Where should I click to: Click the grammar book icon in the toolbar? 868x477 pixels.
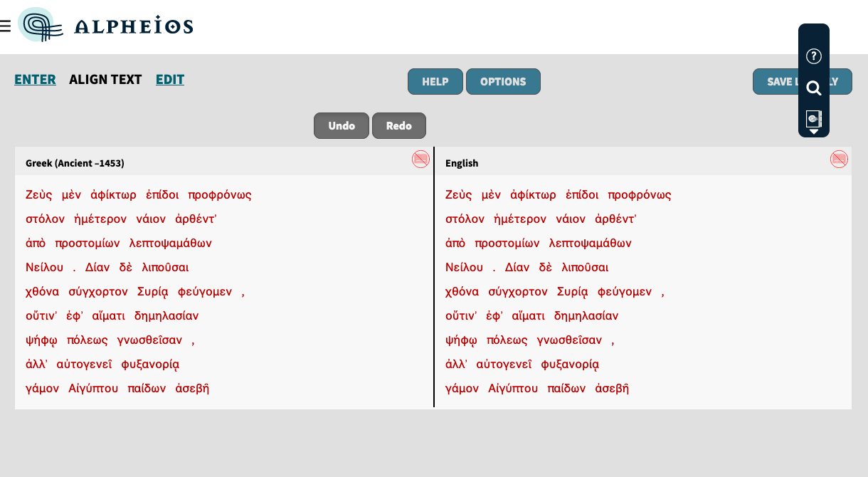point(813,117)
